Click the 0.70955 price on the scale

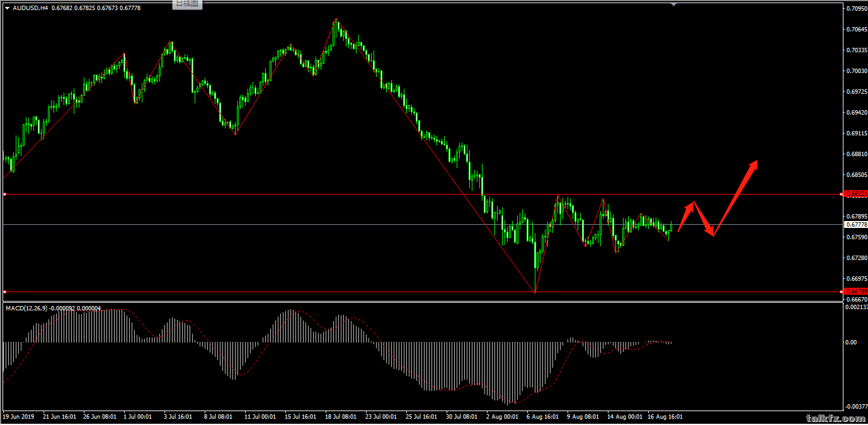coord(855,9)
